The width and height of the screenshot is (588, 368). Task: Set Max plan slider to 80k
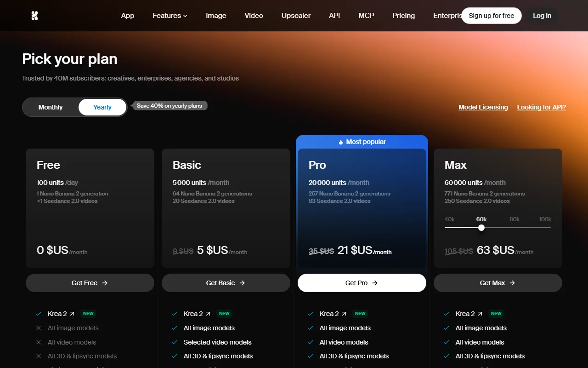point(514,219)
